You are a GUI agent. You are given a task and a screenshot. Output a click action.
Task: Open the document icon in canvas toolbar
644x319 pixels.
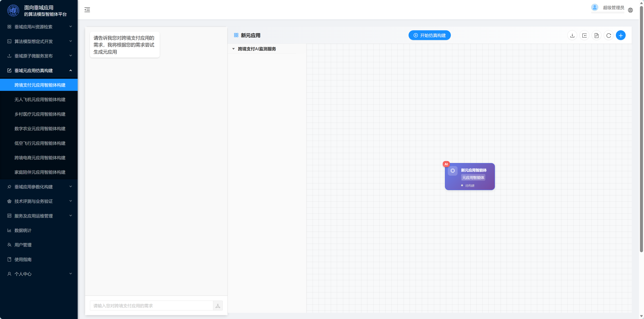(x=596, y=36)
